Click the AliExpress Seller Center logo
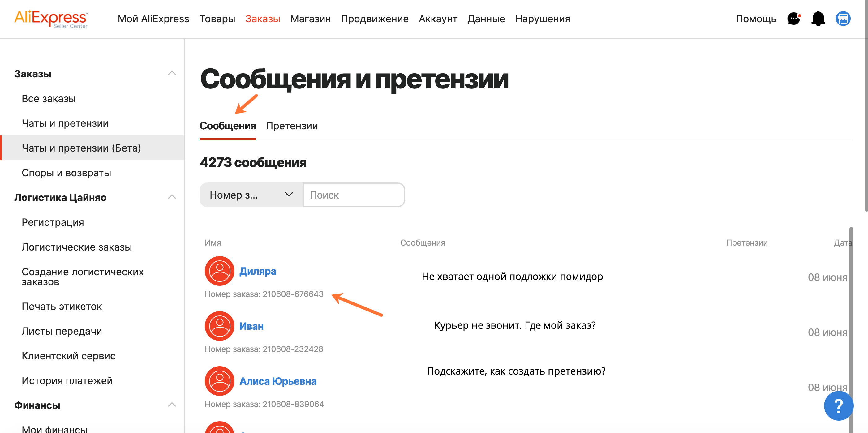868x433 pixels. coord(51,19)
